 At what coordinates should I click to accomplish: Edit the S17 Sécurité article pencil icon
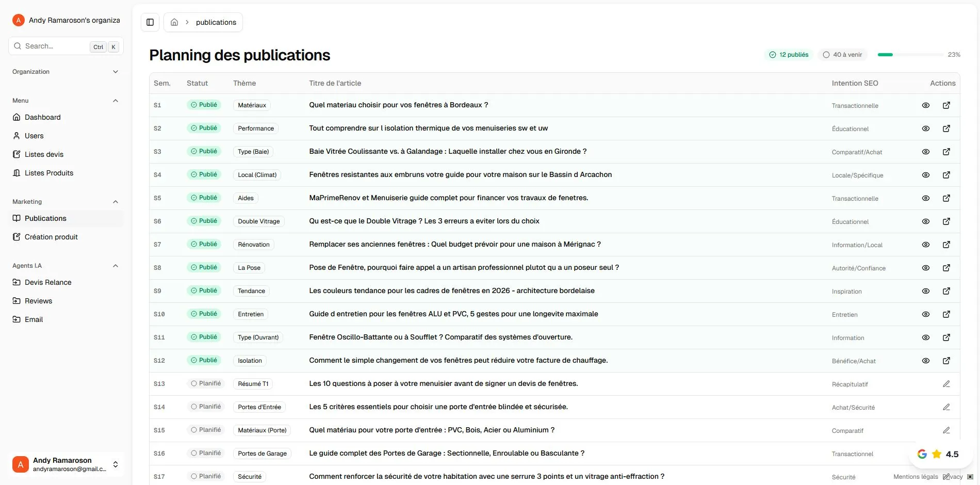click(946, 476)
